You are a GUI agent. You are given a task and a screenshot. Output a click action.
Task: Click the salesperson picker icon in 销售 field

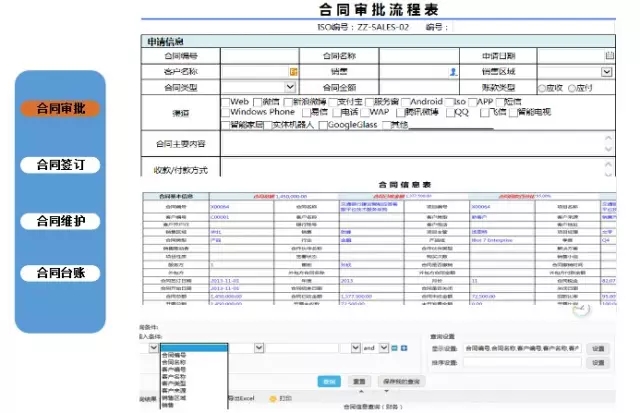[453, 72]
